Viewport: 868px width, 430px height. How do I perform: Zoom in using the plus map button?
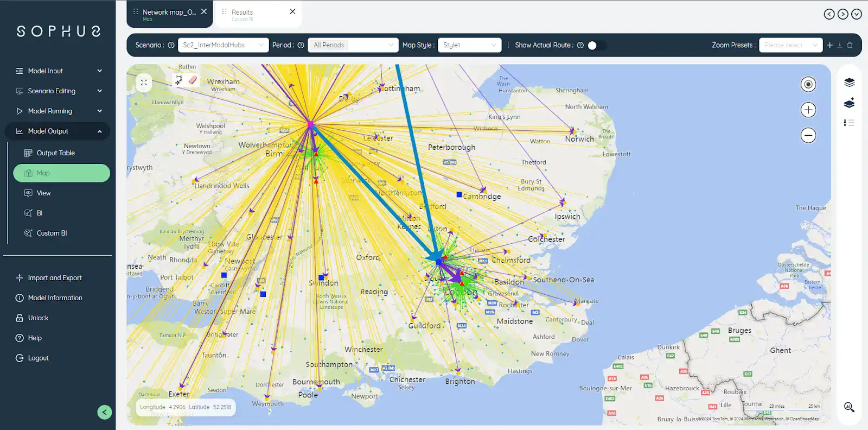808,110
